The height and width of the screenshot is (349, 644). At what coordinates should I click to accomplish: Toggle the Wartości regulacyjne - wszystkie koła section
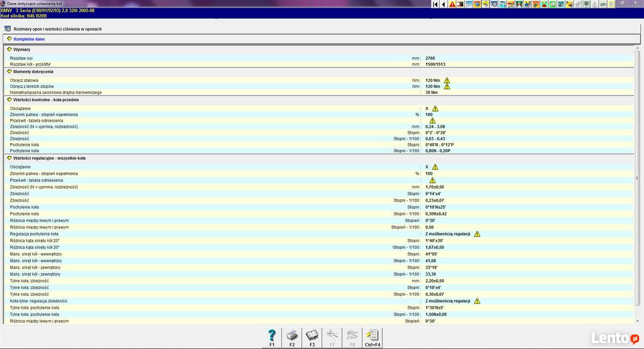10,158
